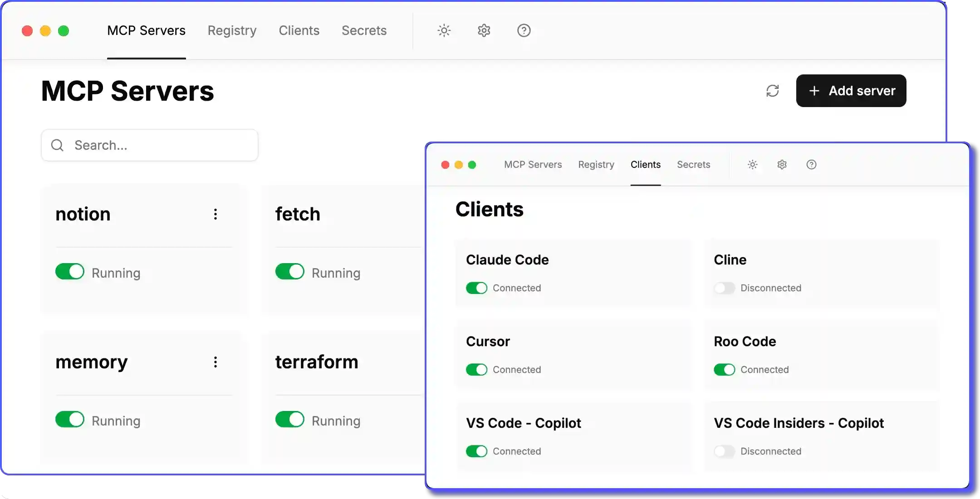Toggle light/dark theme with the sun icon
The image size is (980, 499).
[443, 30]
